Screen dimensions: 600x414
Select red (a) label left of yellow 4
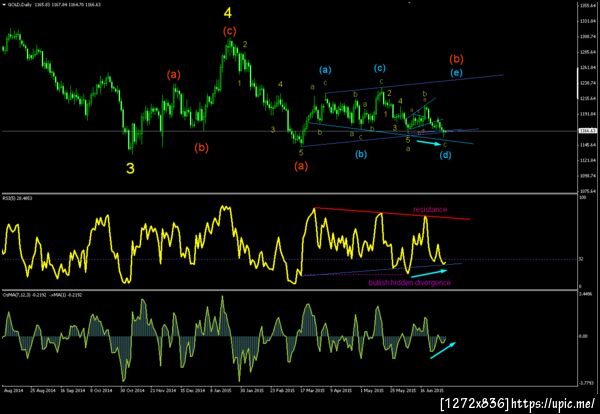click(173, 75)
